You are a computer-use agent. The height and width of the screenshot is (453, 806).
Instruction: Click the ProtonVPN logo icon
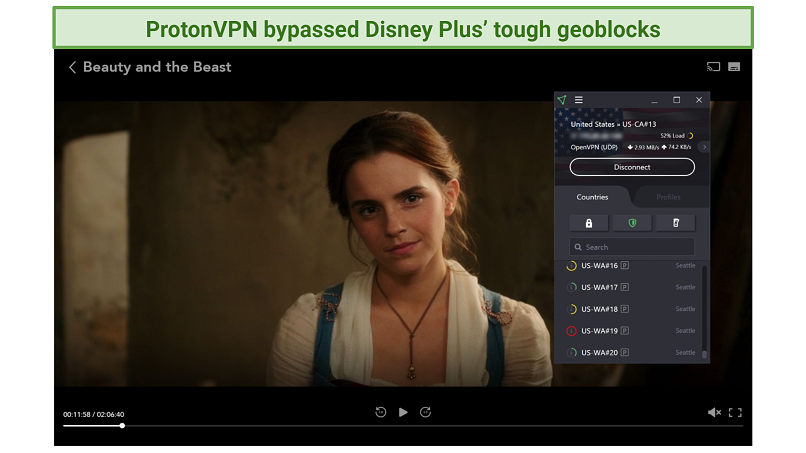coord(562,100)
